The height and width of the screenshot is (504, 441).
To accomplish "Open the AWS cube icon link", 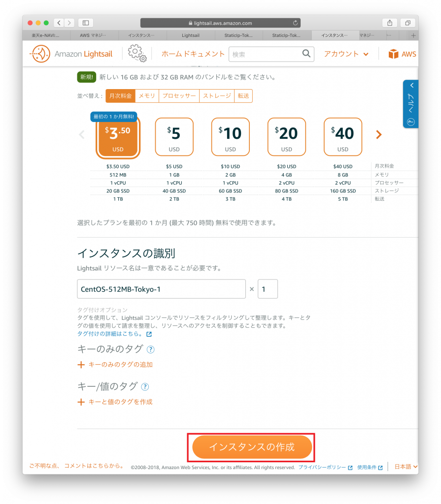I will coord(393,54).
